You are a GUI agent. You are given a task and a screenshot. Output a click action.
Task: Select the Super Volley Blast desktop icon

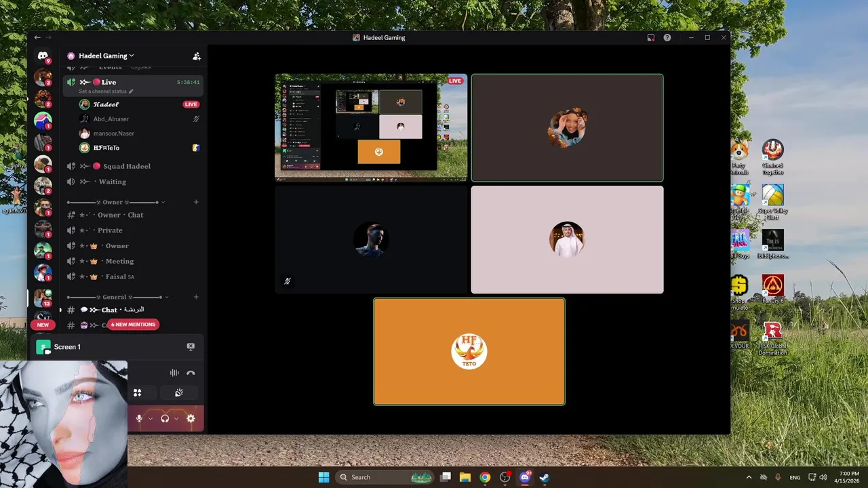click(x=772, y=203)
